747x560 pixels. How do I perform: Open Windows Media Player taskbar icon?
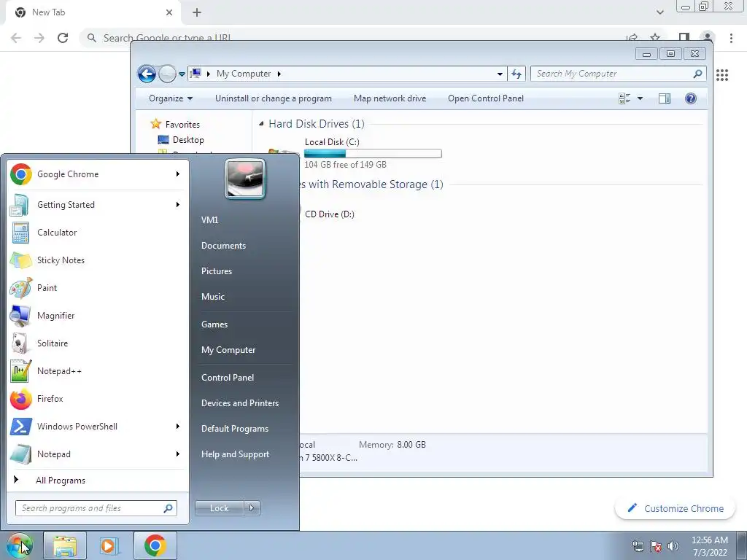109,545
